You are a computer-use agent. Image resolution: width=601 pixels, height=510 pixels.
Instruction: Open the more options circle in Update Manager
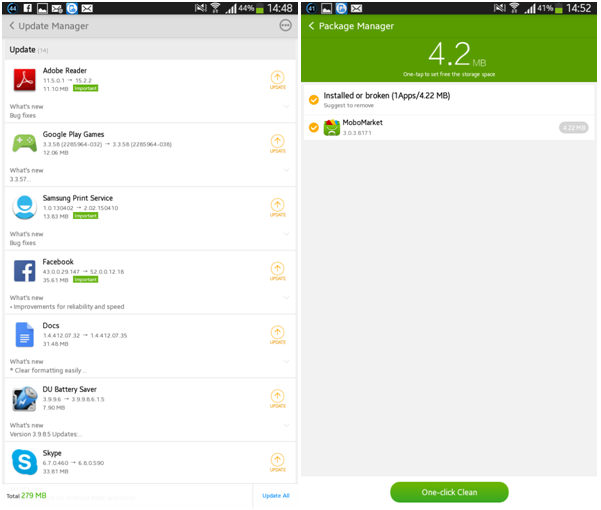click(286, 26)
